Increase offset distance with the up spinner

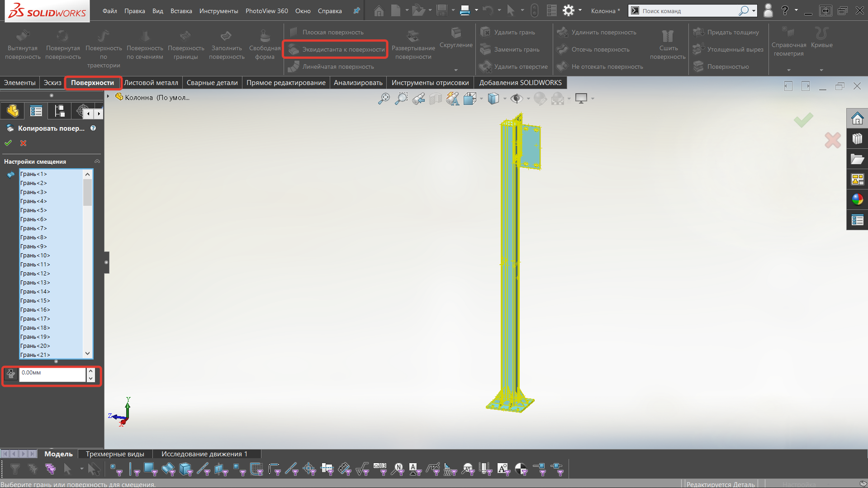click(90, 371)
